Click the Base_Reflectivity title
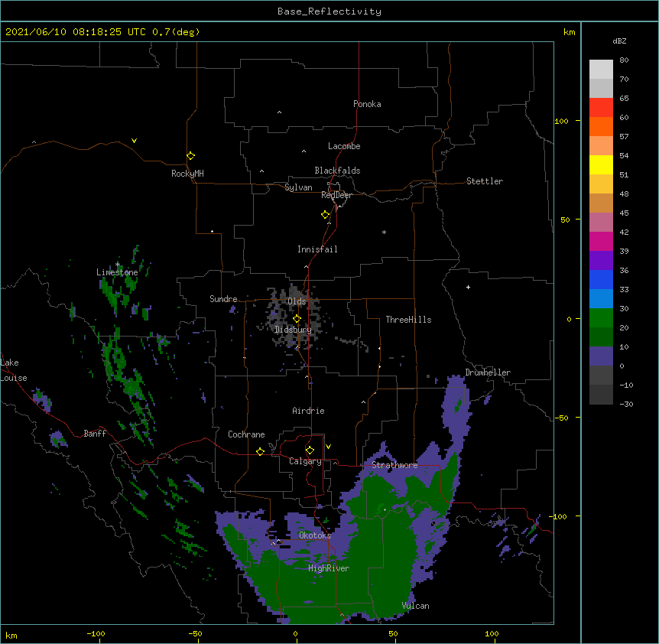The image size is (659, 644). click(x=329, y=11)
